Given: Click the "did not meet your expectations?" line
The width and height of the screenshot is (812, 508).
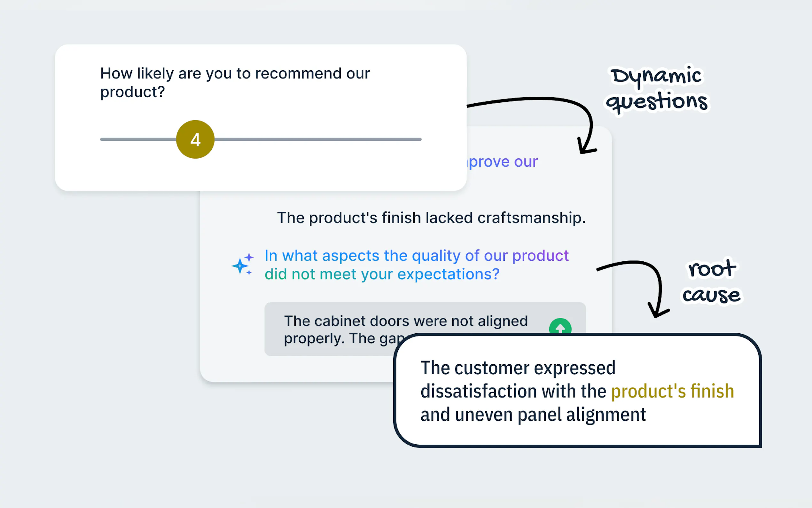Looking at the screenshot, I should tap(382, 274).
